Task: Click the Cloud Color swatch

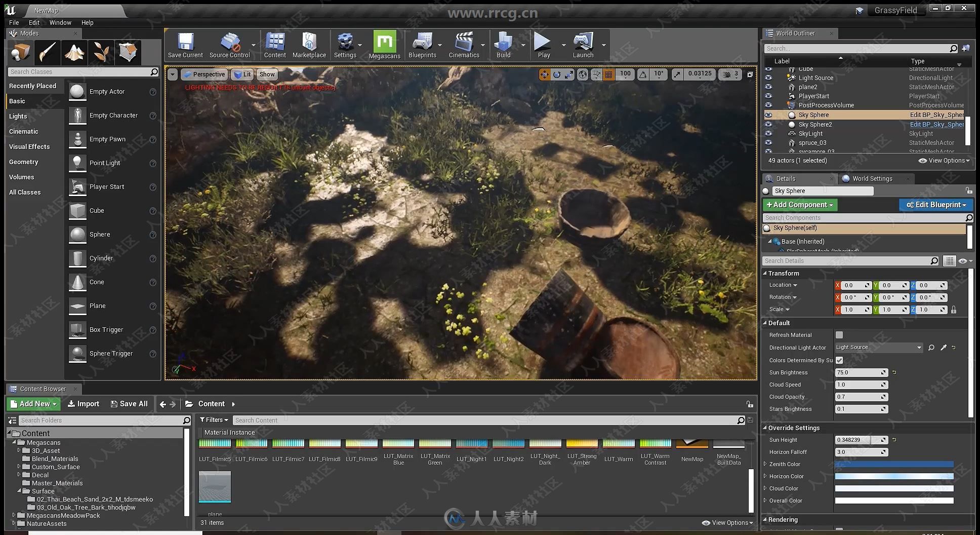Action: 894,488
